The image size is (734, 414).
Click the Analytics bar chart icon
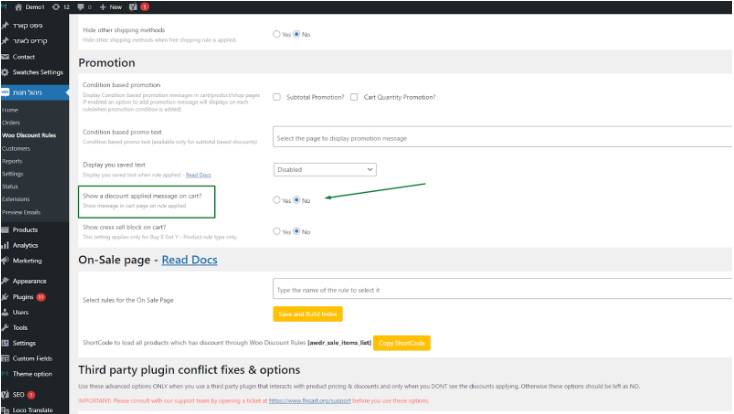[5, 245]
